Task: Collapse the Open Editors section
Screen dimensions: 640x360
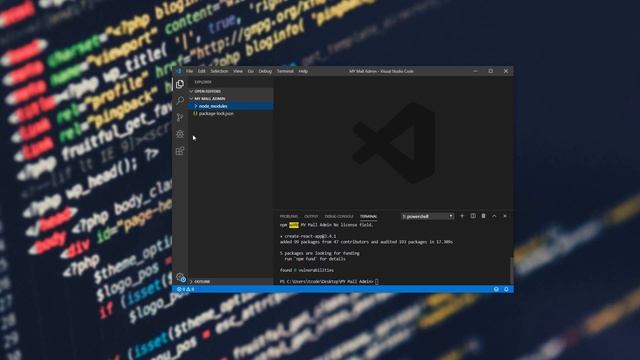Action: coord(231,91)
